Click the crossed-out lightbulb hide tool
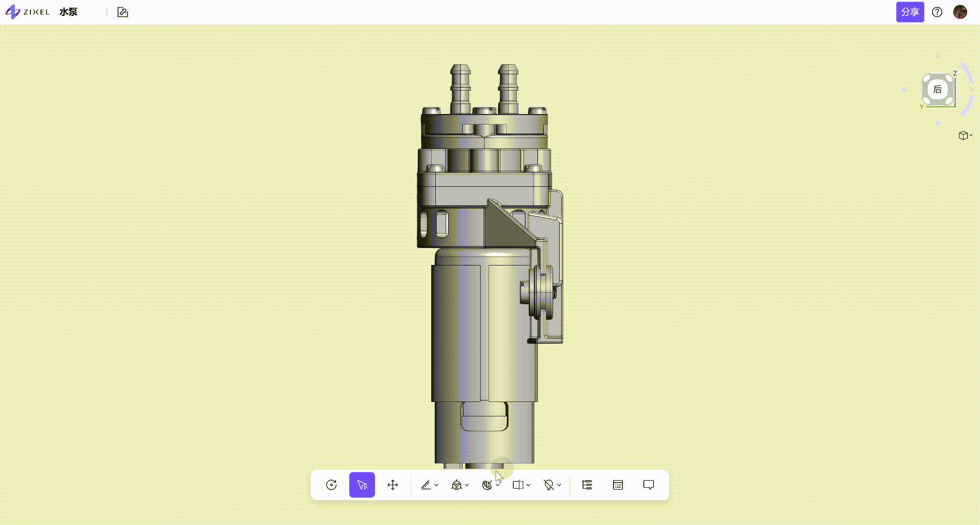The image size is (980, 525). click(549, 485)
